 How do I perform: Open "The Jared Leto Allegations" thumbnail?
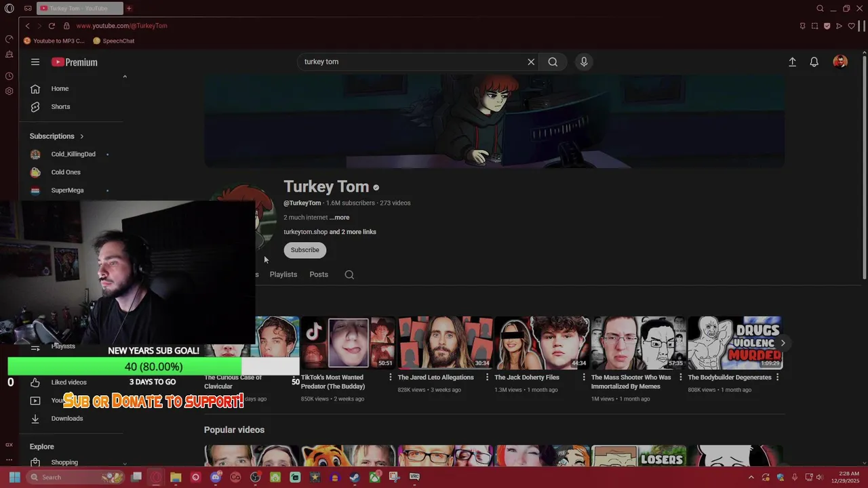click(x=446, y=342)
